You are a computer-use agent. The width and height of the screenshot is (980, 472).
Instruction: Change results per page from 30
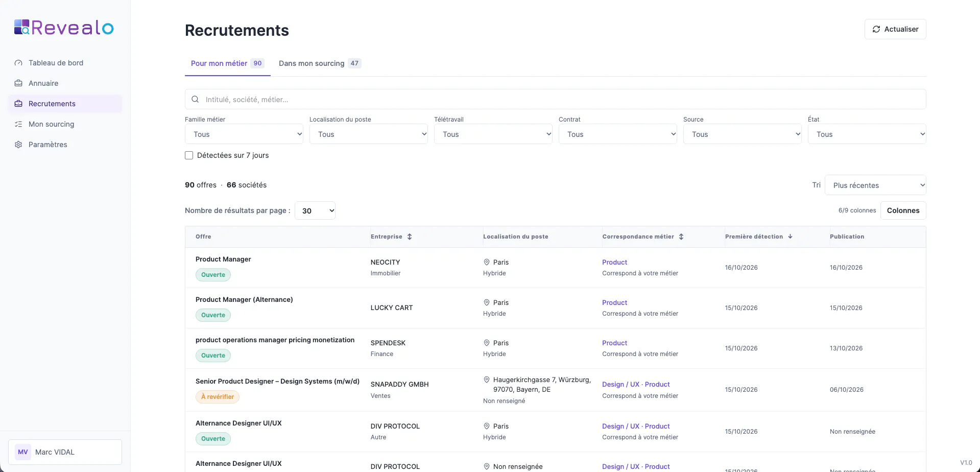pos(315,210)
